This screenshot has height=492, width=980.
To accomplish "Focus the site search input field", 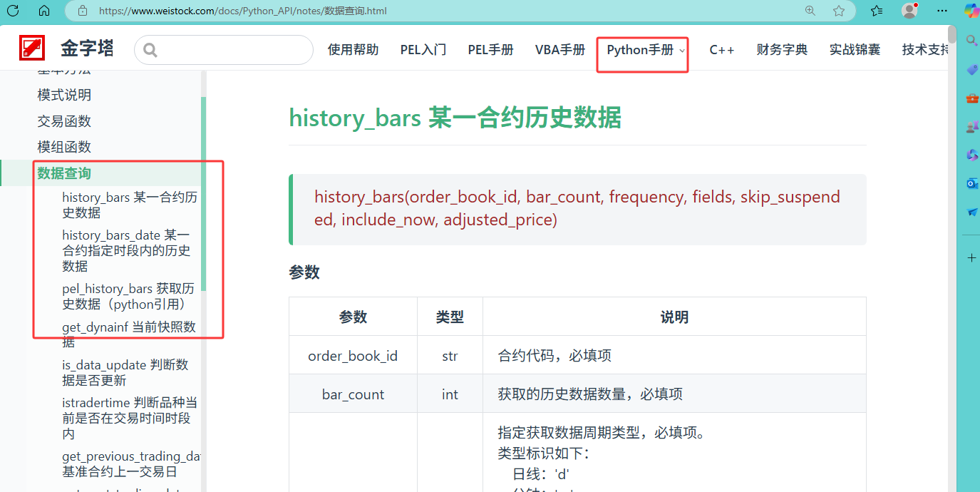I will tap(224, 50).
